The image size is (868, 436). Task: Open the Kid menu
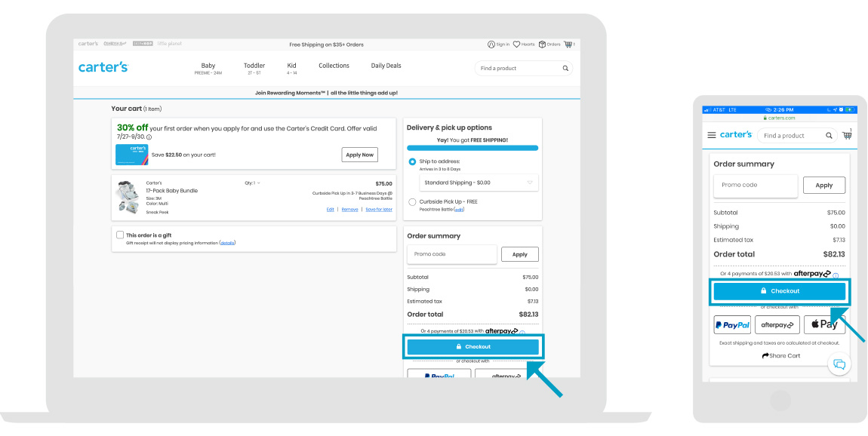pyautogui.click(x=292, y=69)
